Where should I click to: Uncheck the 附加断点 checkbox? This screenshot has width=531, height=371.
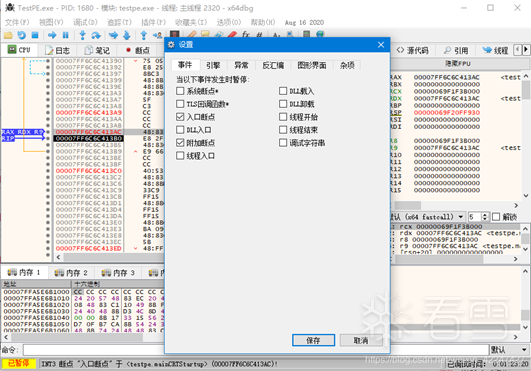(x=180, y=143)
